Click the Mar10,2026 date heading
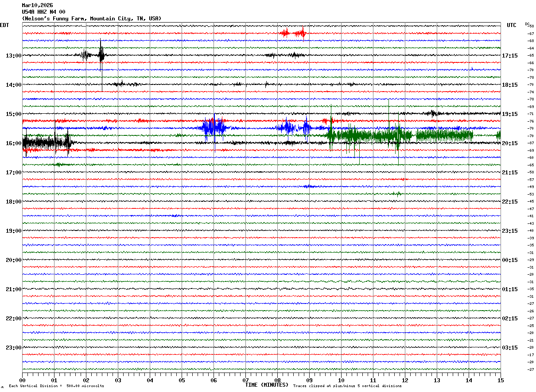The width and height of the screenshot is (536, 392). [x=37, y=5]
